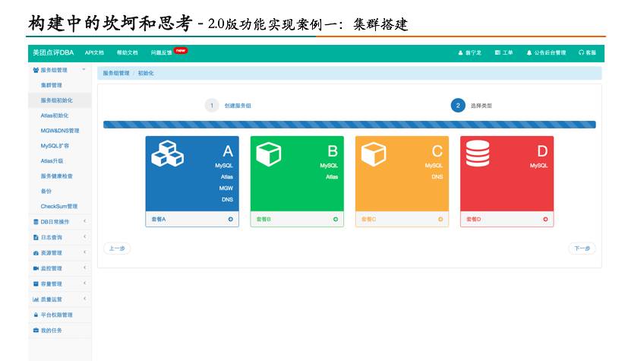Open 帮助文档 in the top navigation
The image size is (644, 361).
[128, 52]
